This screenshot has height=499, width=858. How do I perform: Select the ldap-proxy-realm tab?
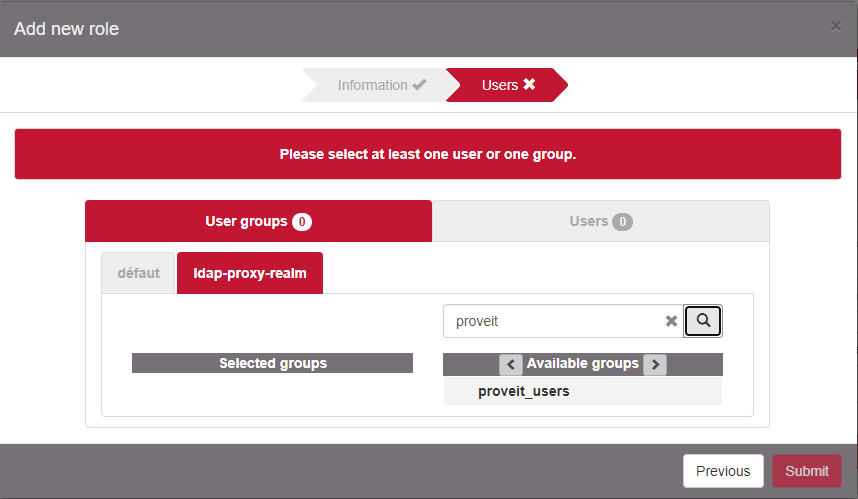pos(250,273)
